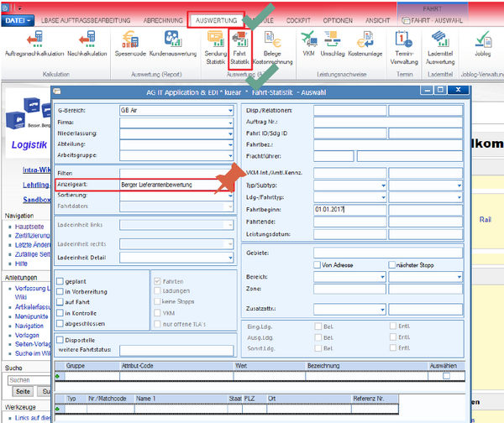Open Termin-Verwaltung calendar icon

(x=404, y=48)
